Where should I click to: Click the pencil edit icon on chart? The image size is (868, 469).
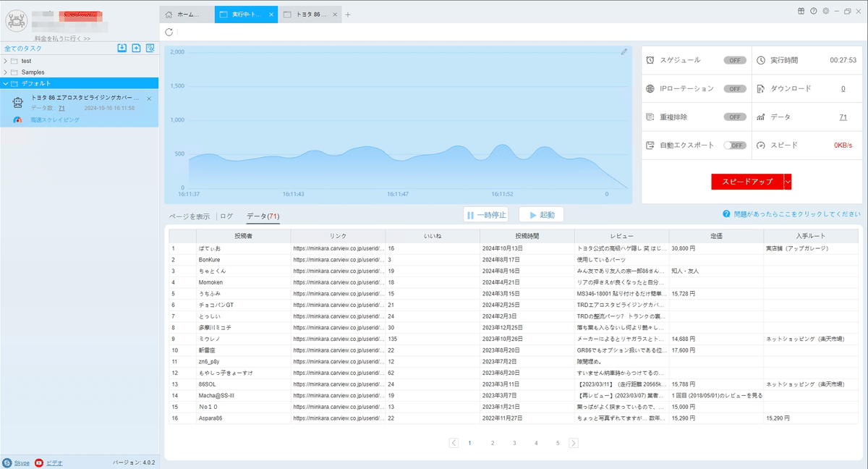[624, 51]
